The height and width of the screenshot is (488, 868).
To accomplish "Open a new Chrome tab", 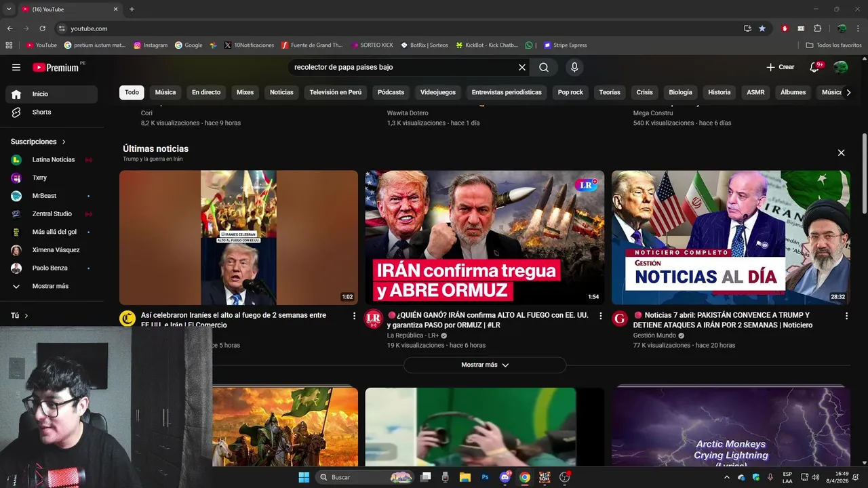I will [132, 9].
